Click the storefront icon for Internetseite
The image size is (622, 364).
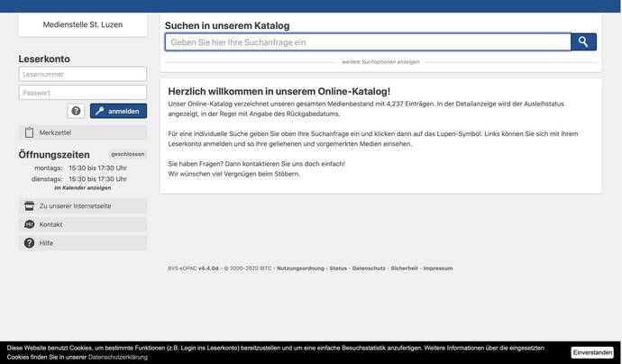[x=30, y=205]
